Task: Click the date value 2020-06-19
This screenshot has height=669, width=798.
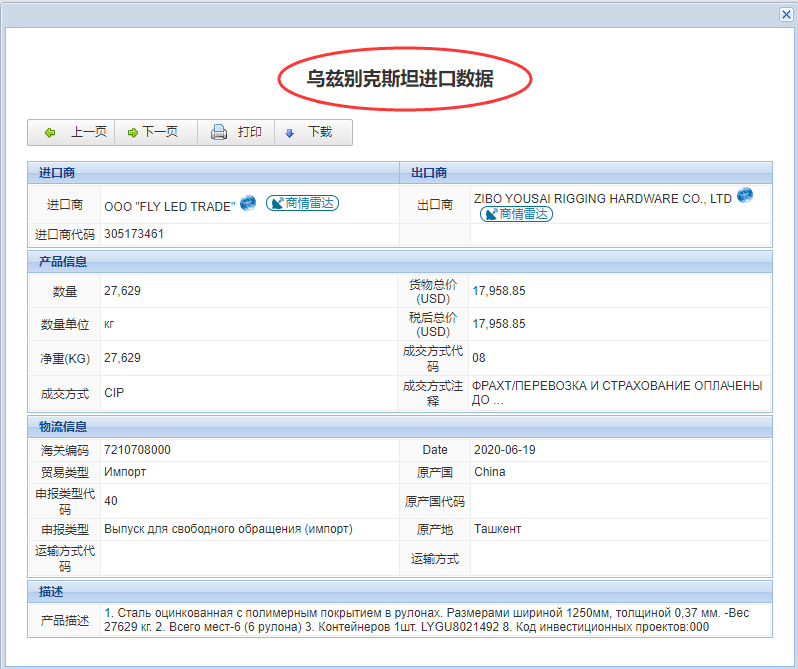Action: point(505,450)
